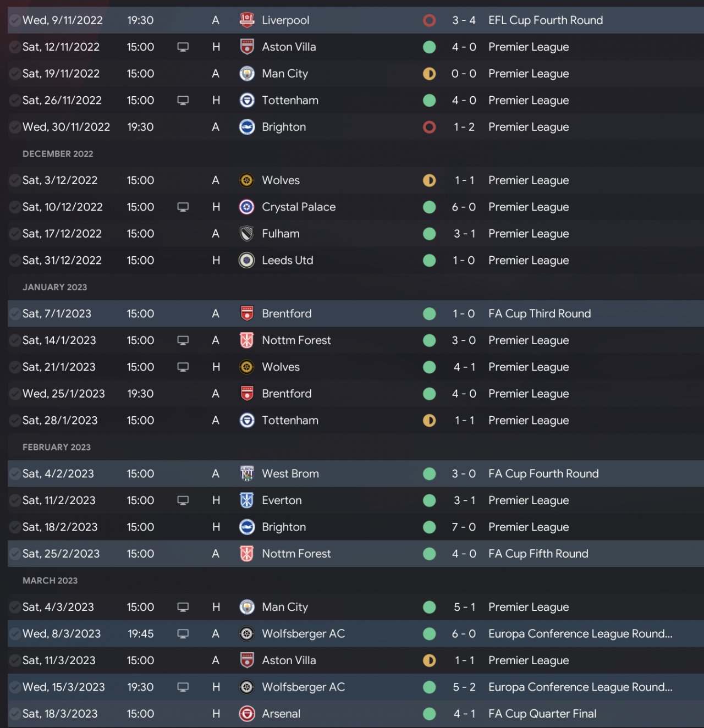Collapse the December 2022 month header
Screen dimensions: 704x728
pos(58,154)
